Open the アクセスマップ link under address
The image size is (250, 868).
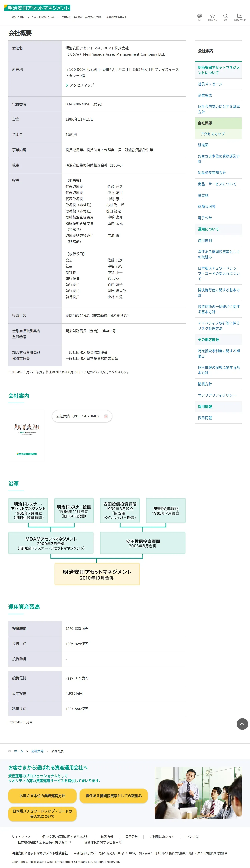pyautogui.click(x=82, y=85)
